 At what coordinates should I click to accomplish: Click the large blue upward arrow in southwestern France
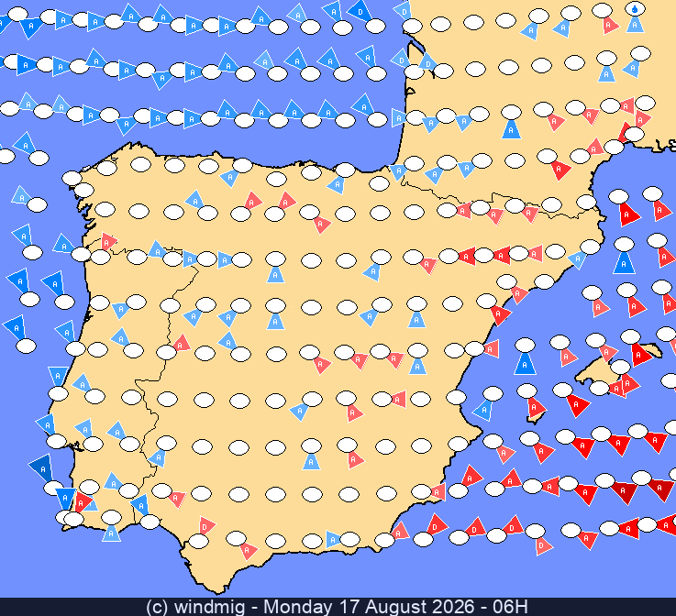click(511, 129)
